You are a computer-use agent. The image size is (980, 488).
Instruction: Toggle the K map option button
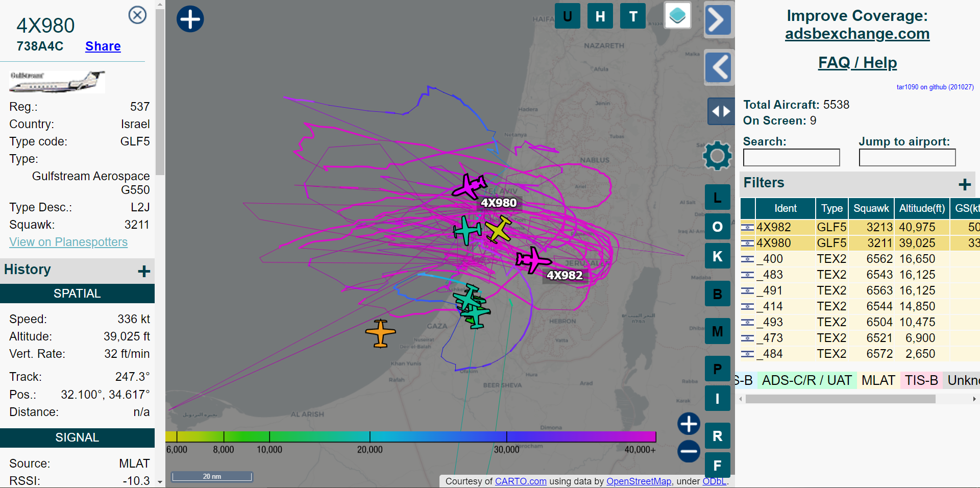(x=717, y=256)
